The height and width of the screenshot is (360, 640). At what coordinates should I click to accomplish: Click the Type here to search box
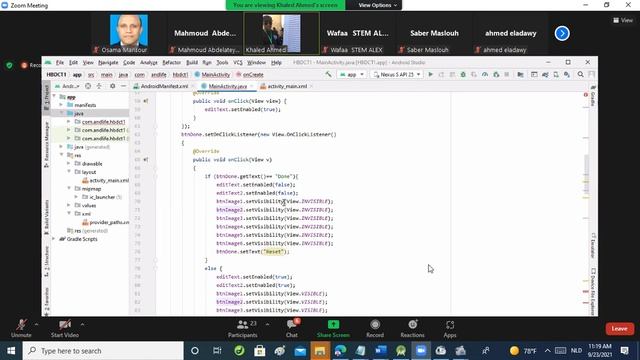(103, 351)
